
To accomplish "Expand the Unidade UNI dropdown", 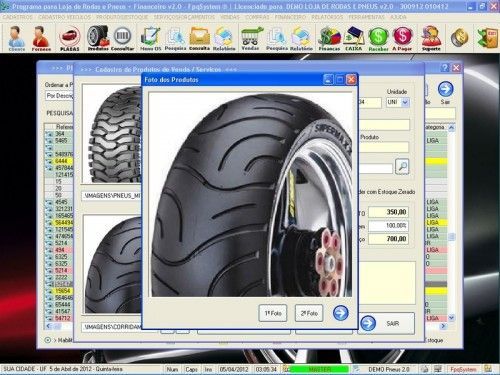I will [405, 102].
